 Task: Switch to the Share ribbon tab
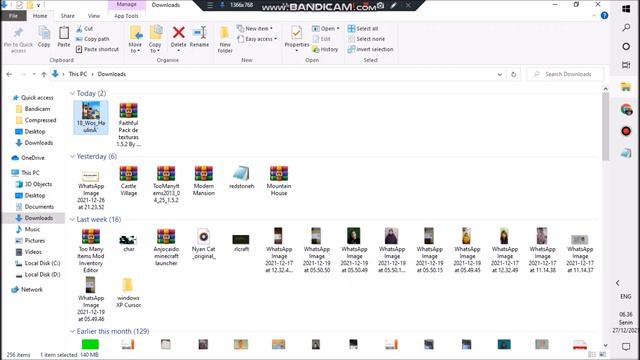tap(68, 16)
